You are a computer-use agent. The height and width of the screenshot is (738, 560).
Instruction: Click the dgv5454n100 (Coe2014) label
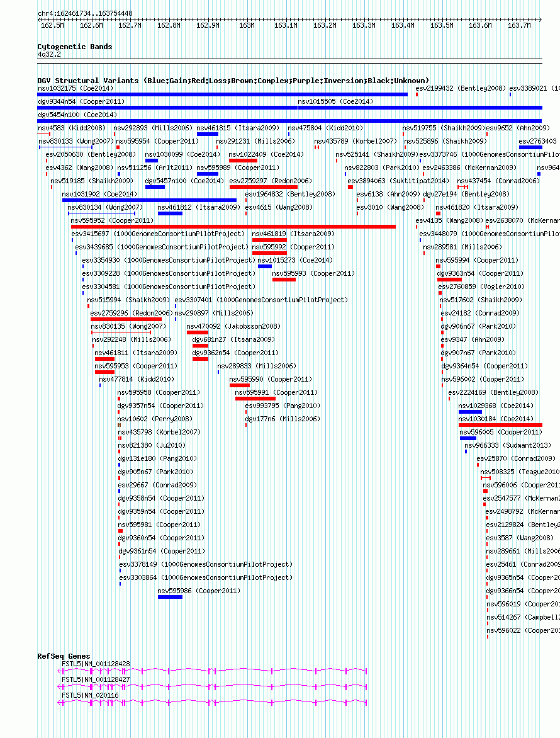pyautogui.click(x=77, y=115)
